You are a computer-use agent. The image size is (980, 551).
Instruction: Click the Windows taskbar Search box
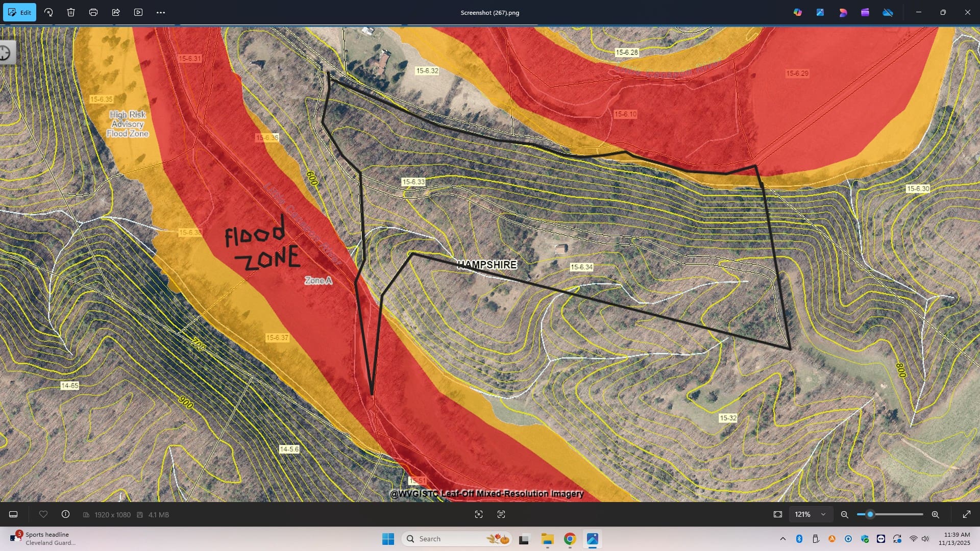pyautogui.click(x=439, y=539)
